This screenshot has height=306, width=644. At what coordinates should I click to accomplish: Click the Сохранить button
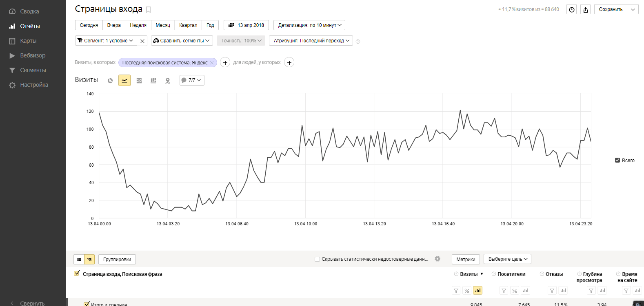[611, 9]
